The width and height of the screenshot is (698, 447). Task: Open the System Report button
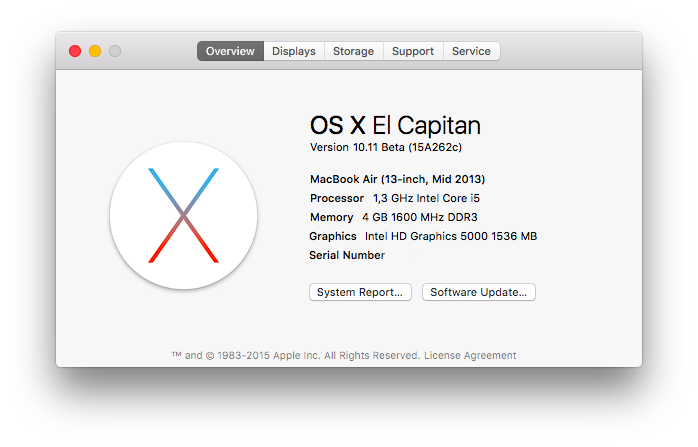360,292
